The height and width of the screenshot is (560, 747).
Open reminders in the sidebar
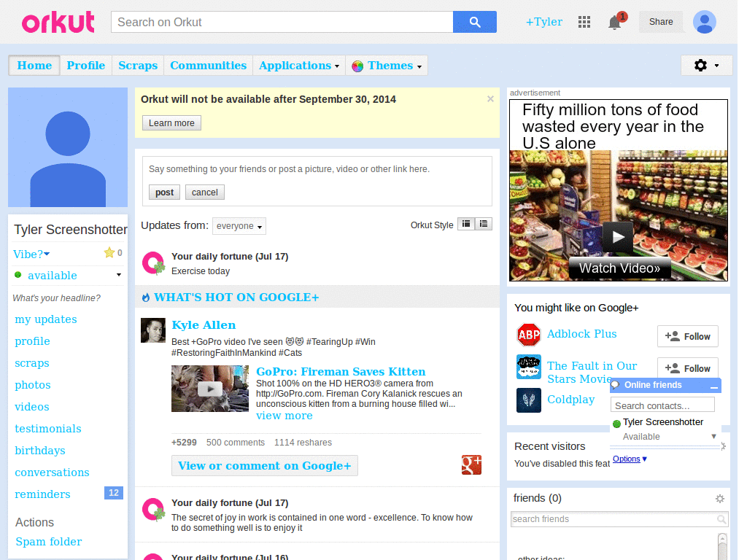pyautogui.click(x=42, y=495)
